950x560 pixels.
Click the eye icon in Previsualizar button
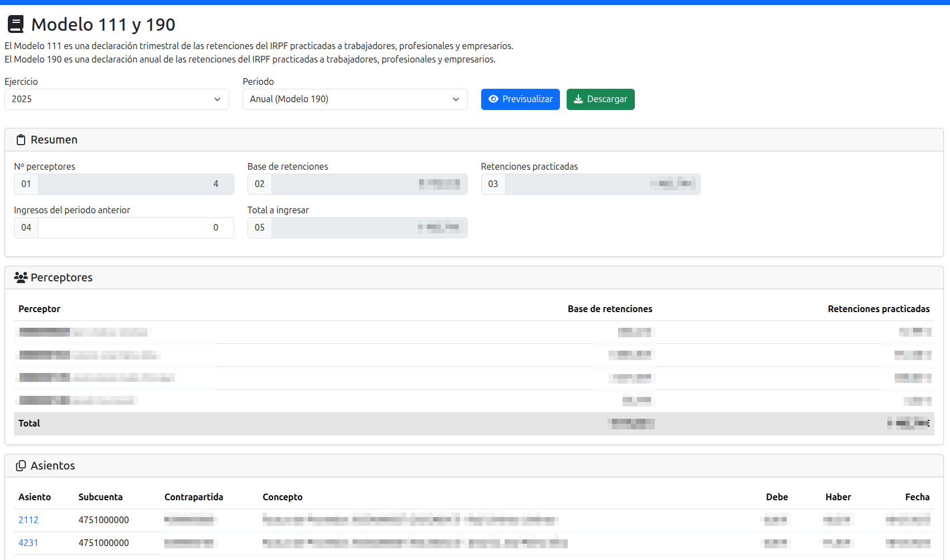493,99
